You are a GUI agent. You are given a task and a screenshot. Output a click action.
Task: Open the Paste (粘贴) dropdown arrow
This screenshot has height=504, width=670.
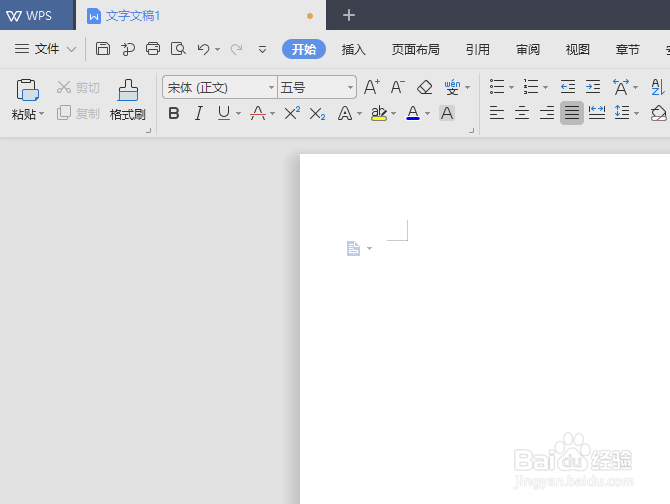[x=41, y=114]
